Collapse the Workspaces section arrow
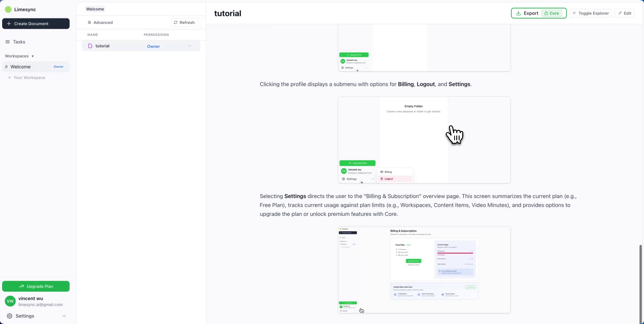 pos(33,56)
